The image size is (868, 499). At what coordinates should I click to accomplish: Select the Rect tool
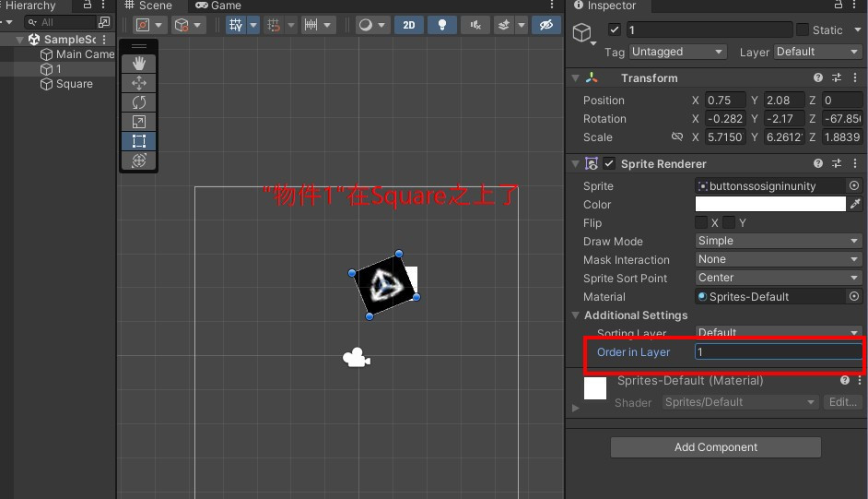click(x=139, y=141)
